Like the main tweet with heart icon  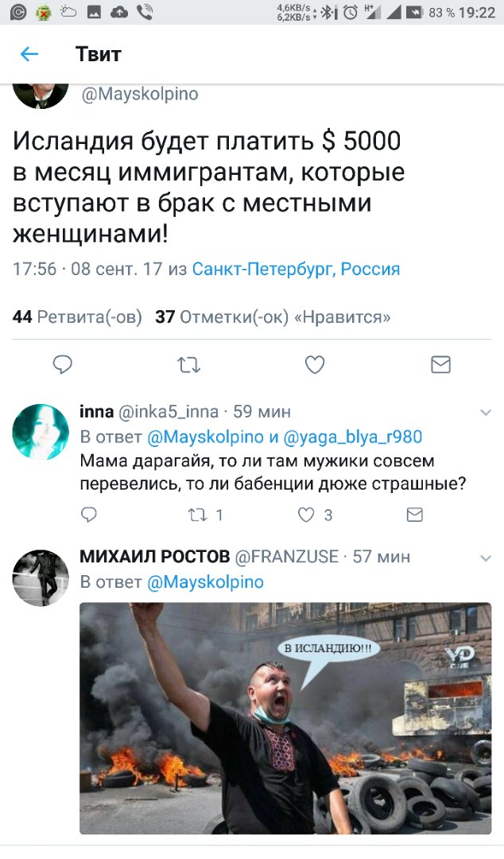(x=315, y=365)
